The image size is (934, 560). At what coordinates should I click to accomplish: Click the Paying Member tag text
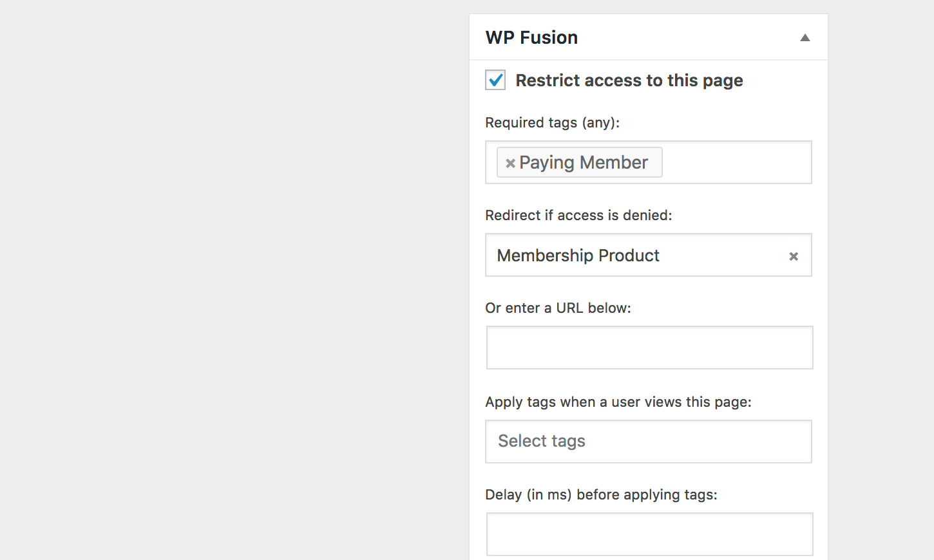(584, 163)
